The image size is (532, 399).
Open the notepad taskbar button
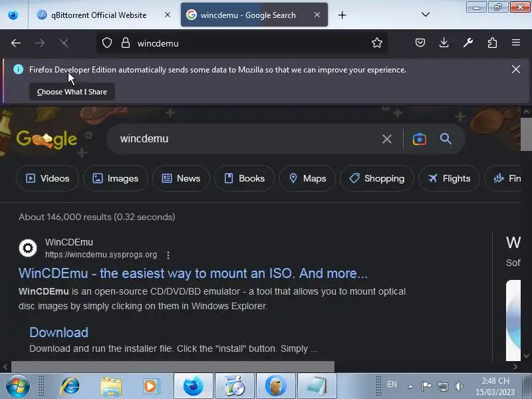tap(317, 386)
